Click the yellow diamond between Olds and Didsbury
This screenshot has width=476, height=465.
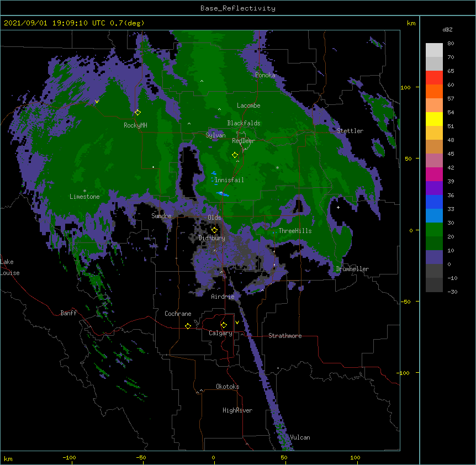click(214, 230)
